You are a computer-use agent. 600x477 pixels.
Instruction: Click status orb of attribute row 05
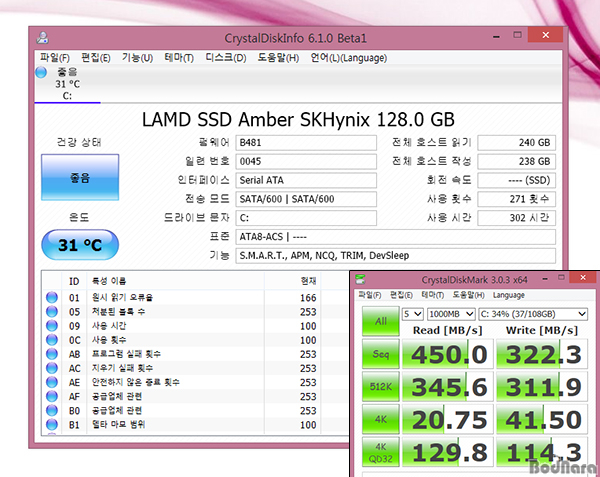click(52, 311)
